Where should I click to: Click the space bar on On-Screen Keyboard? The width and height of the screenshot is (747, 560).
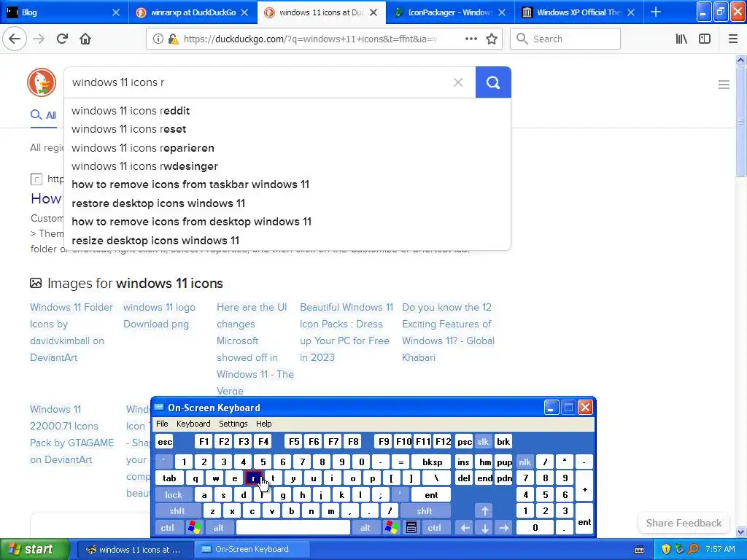[x=293, y=528]
